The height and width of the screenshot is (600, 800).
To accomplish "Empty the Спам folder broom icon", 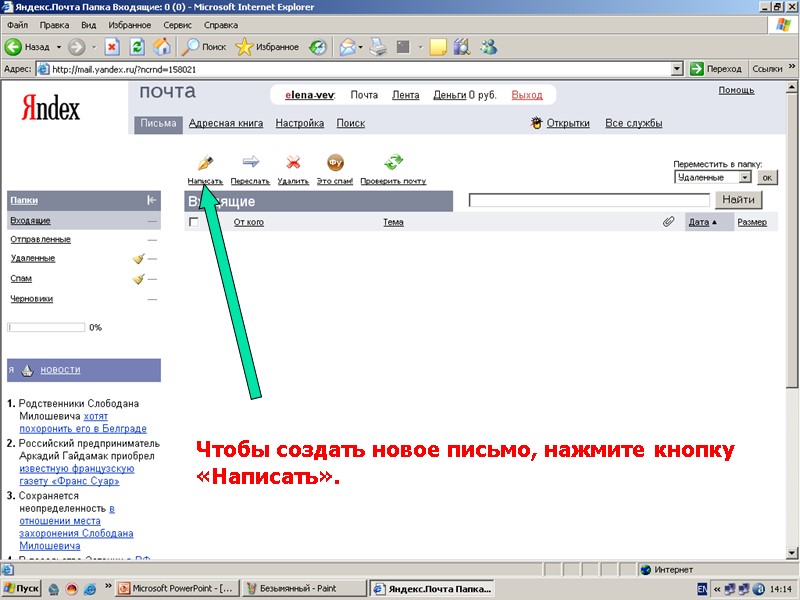I will tap(138, 279).
